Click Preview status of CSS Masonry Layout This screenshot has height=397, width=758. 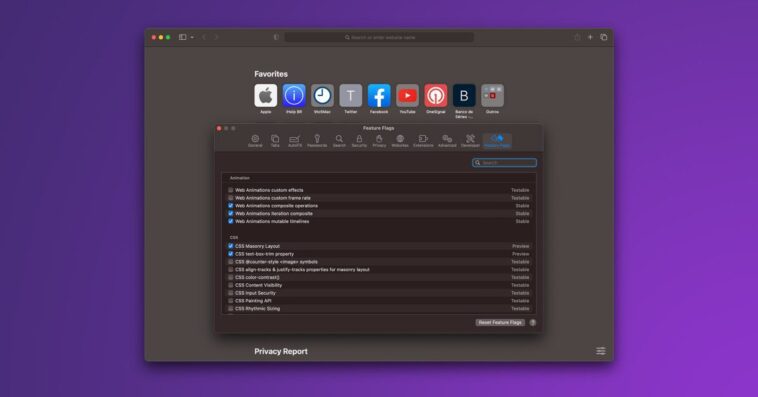click(x=521, y=246)
